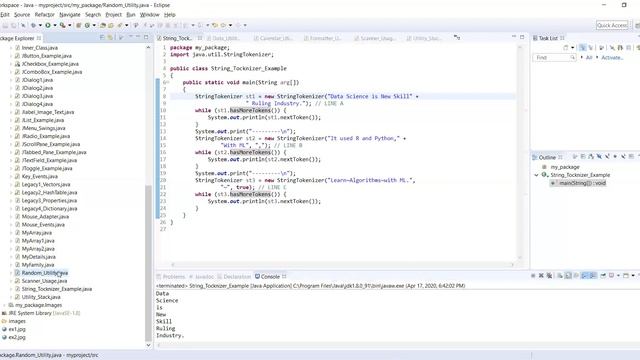Toggle Categorized view in the Task List toolbar

coord(582,48)
